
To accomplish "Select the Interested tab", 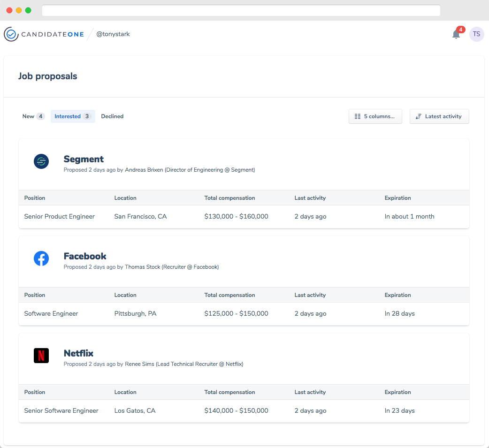I will (73, 116).
